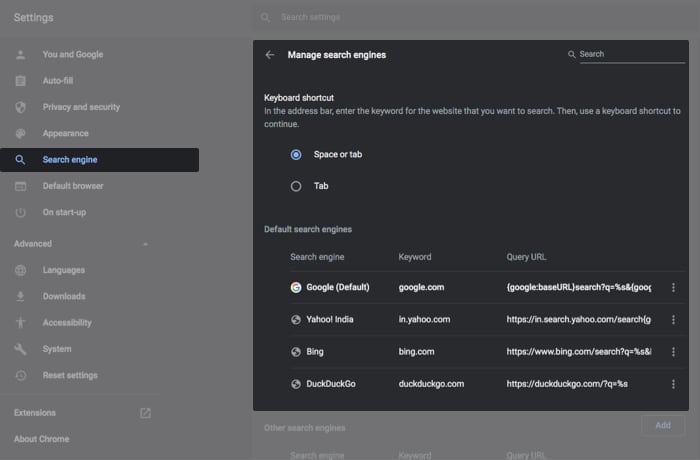700x460 pixels.
Task: Click the Yahoo! India engine name
Action: coord(329,319)
